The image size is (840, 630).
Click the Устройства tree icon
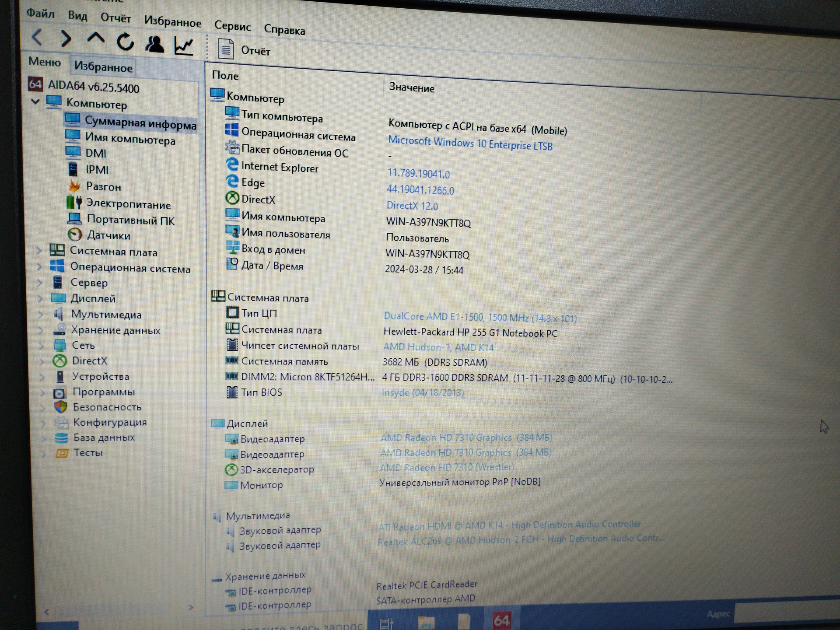point(60,376)
